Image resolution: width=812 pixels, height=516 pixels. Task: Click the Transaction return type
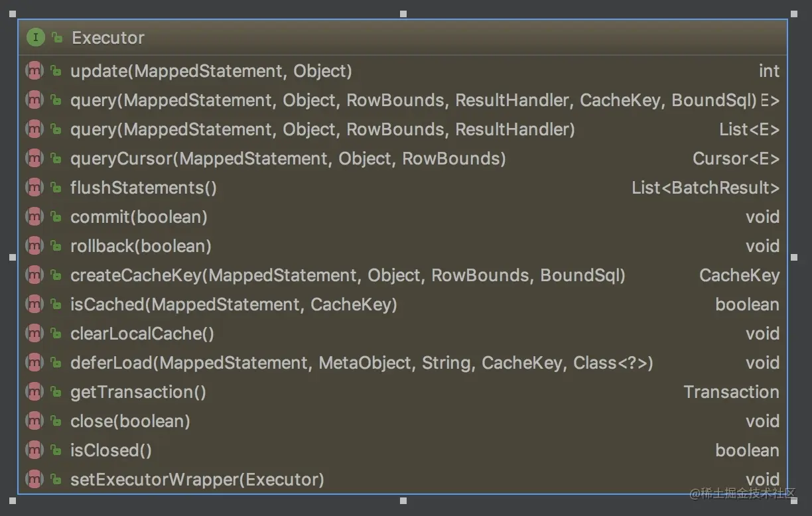coord(732,392)
